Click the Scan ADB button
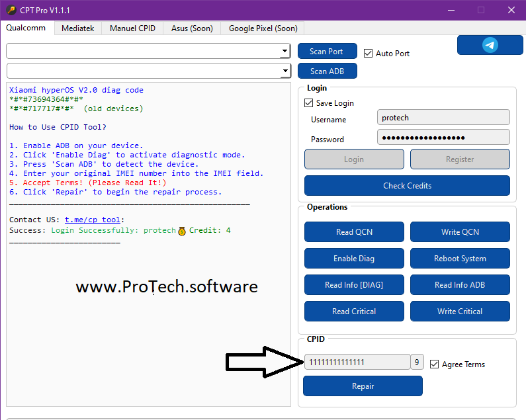The height and width of the screenshot is (420, 526). click(x=327, y=71)
